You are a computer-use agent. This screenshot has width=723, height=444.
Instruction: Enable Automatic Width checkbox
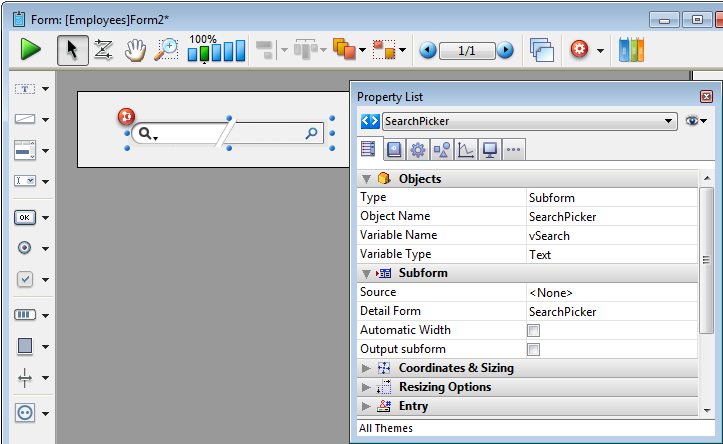point(534,331)
